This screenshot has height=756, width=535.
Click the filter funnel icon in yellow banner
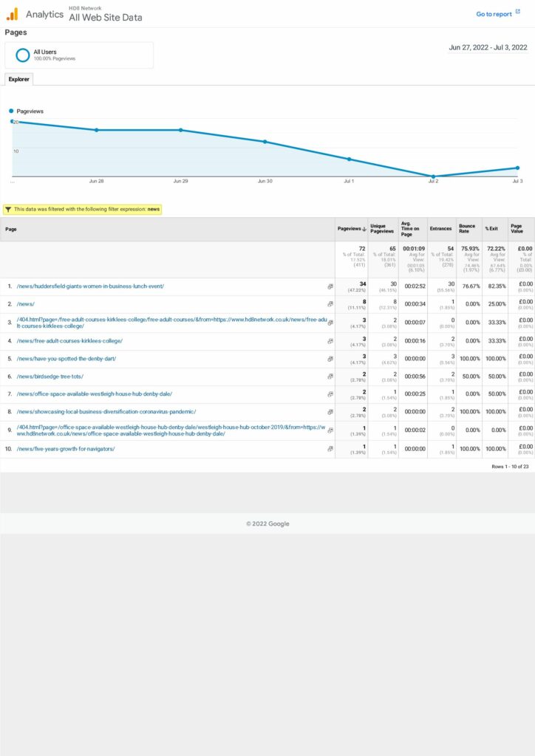(x=7, y=209)
